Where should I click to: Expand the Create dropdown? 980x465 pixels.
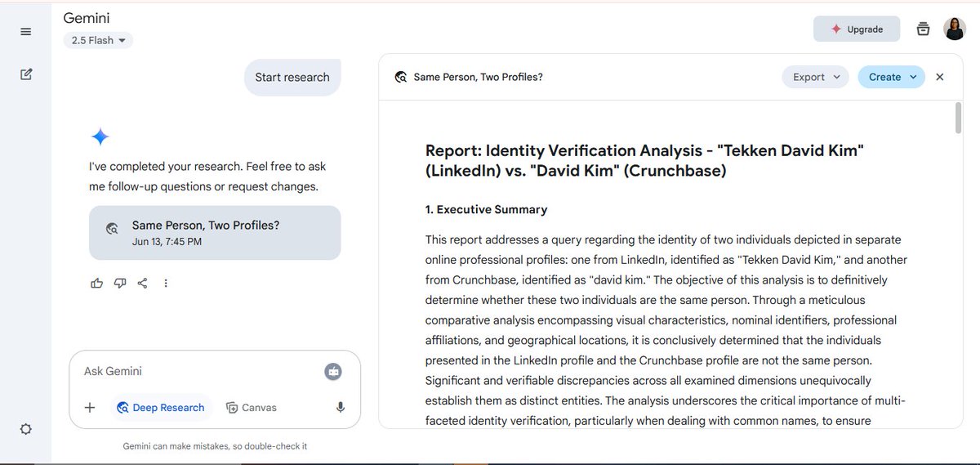(892, 77)
